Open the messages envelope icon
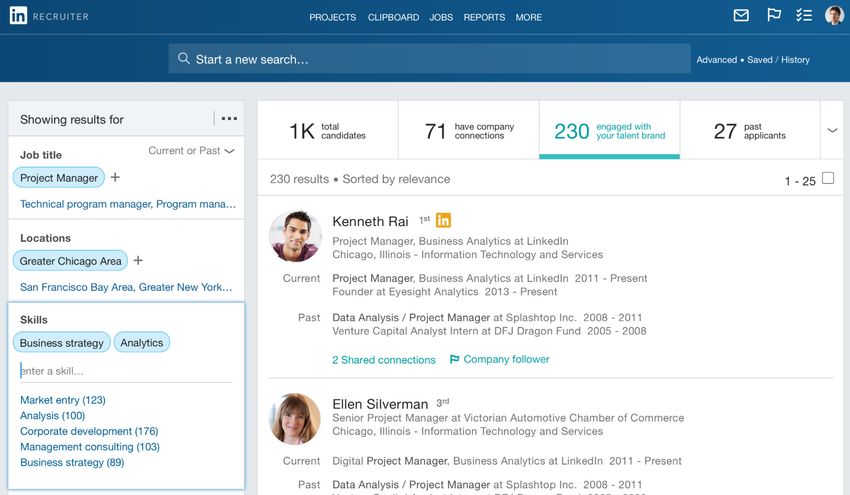Screen dimensions: 850x495 coord(741,15)
